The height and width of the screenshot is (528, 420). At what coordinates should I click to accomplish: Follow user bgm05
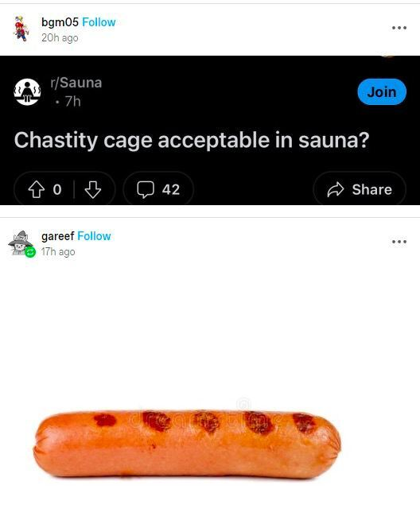click(x=99, y=22)
